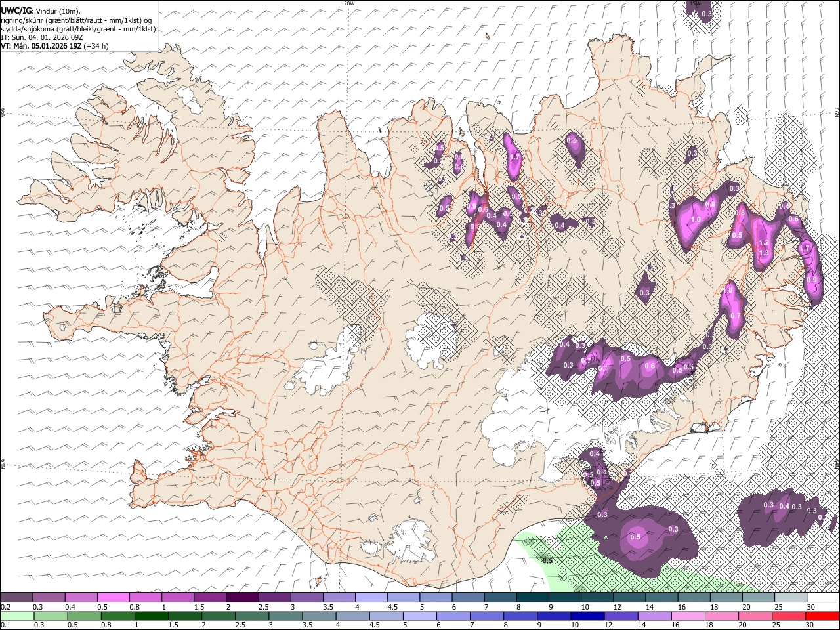
Task: Pick the lower legend swatch starting at 2.5
Action: [x=252, y=616]
